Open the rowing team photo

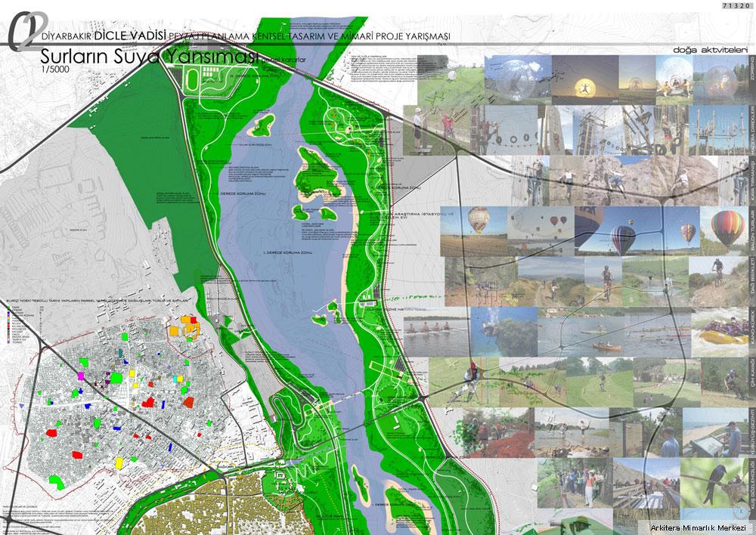coord(436,332)
